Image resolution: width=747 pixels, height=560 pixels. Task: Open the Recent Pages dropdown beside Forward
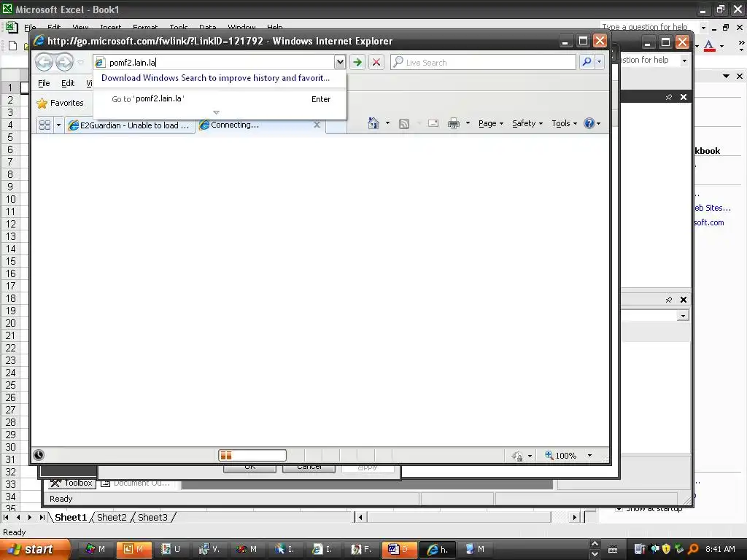tap(80, 63)
